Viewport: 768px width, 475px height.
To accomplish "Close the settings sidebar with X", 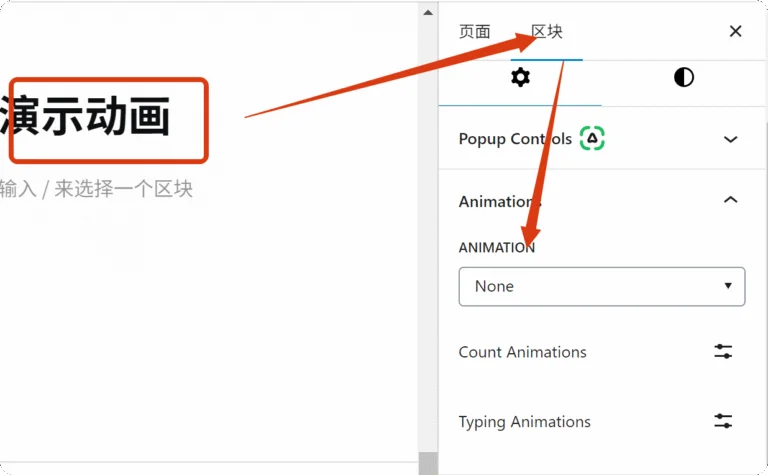I will [x=735, y=31].
